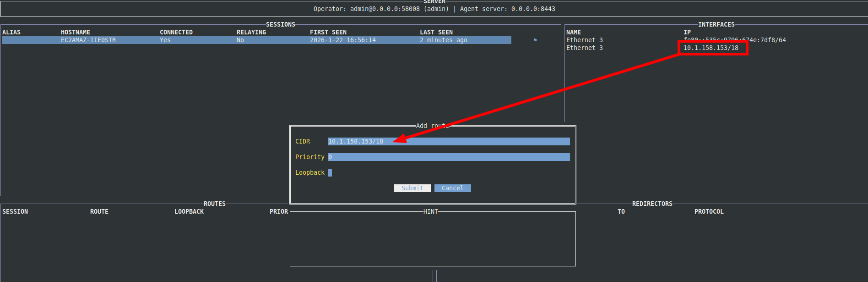
Task: Focus the Priority input field
Action: coord(449,157)
